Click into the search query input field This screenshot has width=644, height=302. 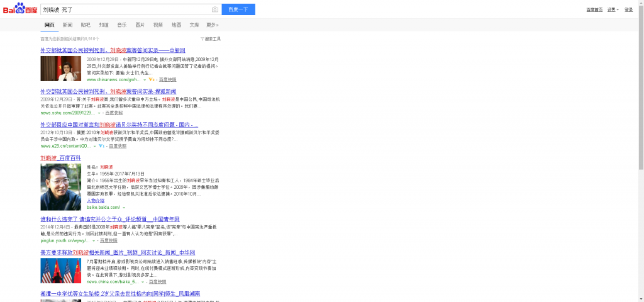tap(126, 9)
